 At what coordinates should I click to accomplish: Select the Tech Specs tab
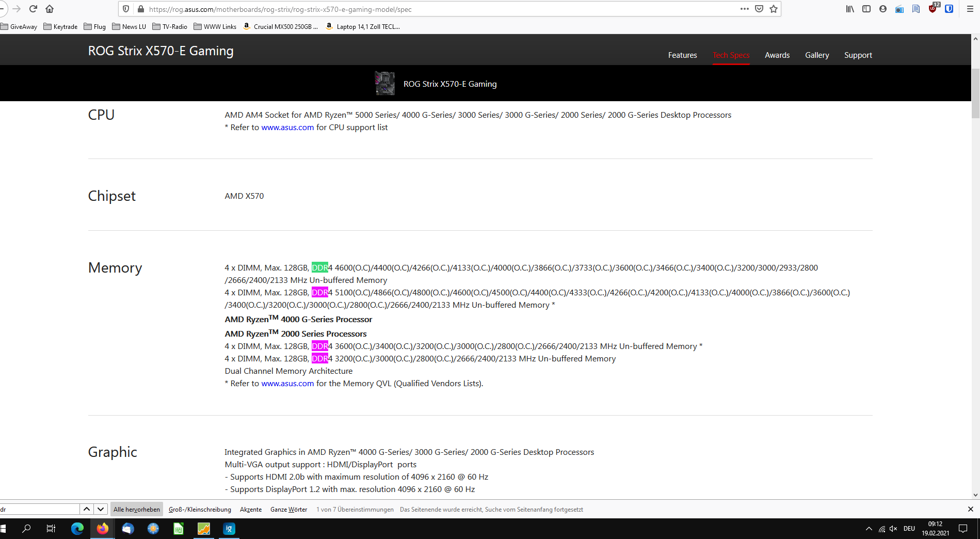(731, 55)
